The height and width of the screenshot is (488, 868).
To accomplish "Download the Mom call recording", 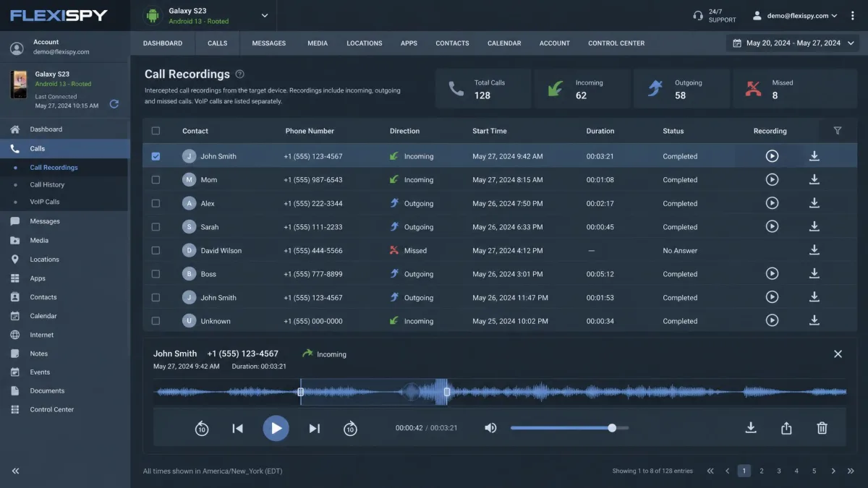I will [814, 179].
